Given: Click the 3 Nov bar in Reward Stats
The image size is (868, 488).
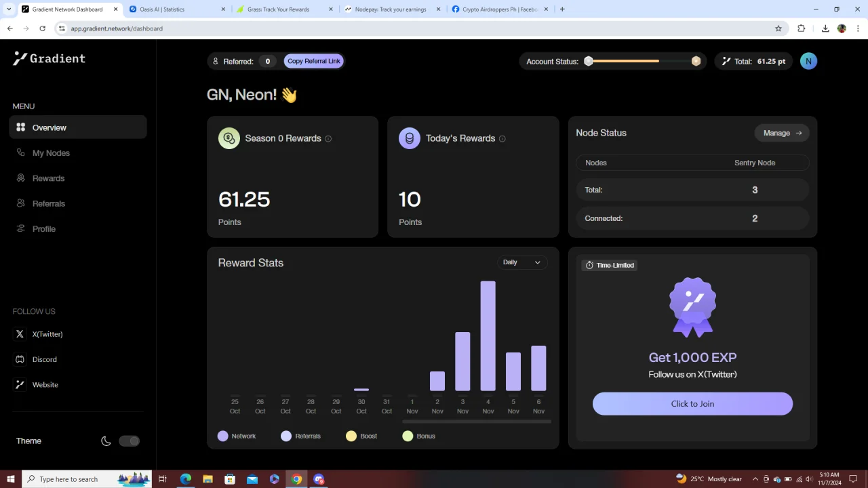Looking at the screenshot, I should [x=462, y=362].
